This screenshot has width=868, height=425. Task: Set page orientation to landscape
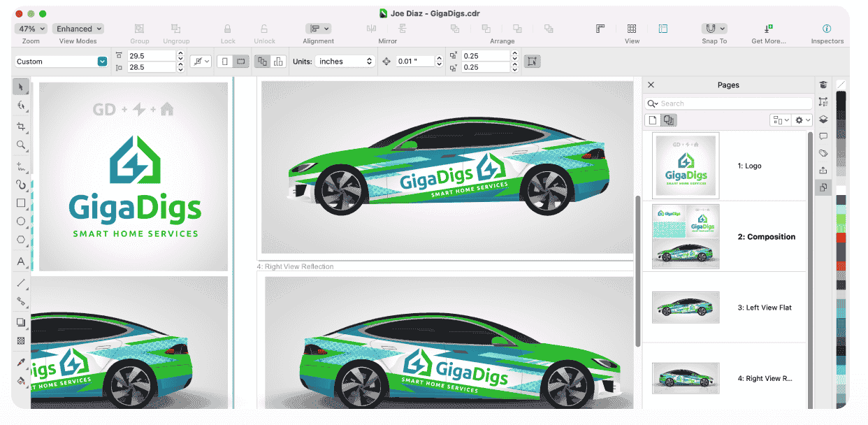(x=241, y=62)
